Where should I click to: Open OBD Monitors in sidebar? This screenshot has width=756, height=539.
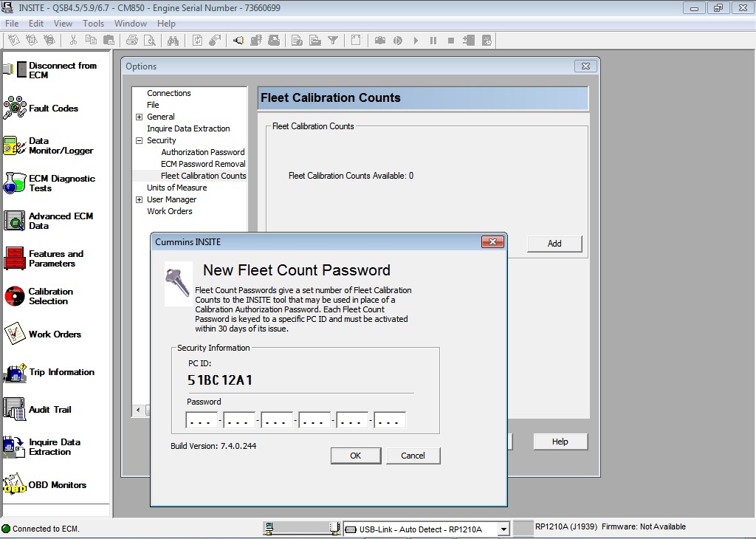45,484
